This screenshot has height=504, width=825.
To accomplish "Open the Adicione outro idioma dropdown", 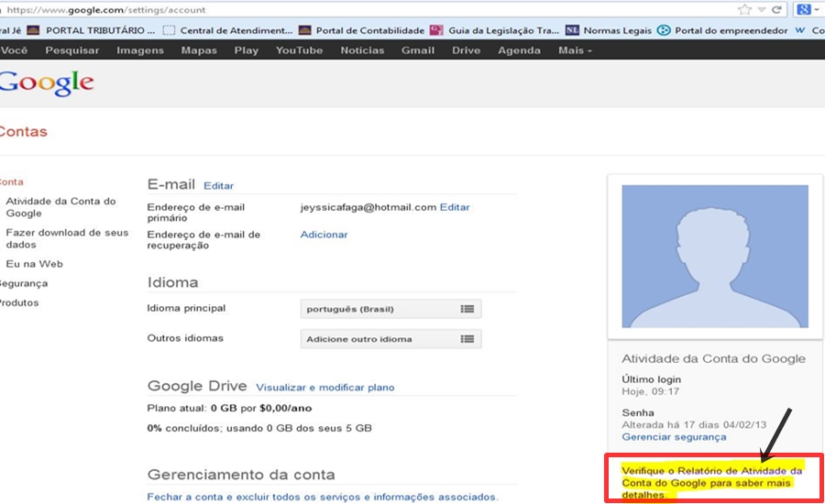I will pyautogui.click(x=390, y=339).
